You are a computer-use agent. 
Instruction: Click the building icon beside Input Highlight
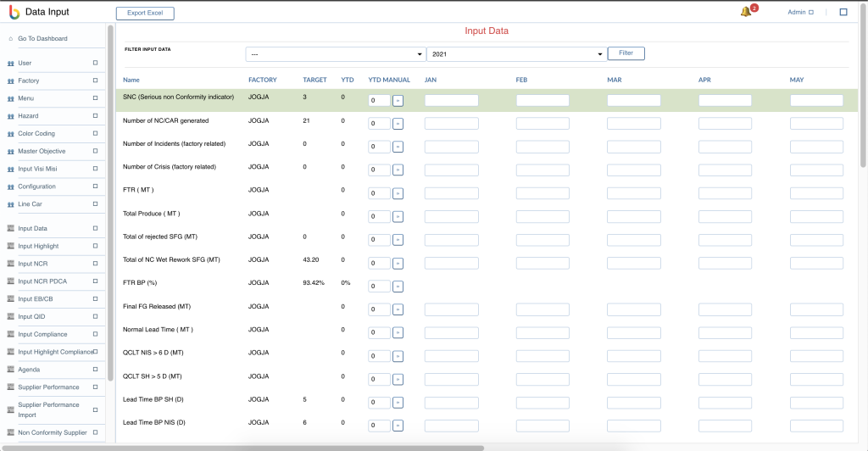coord(10,246)
